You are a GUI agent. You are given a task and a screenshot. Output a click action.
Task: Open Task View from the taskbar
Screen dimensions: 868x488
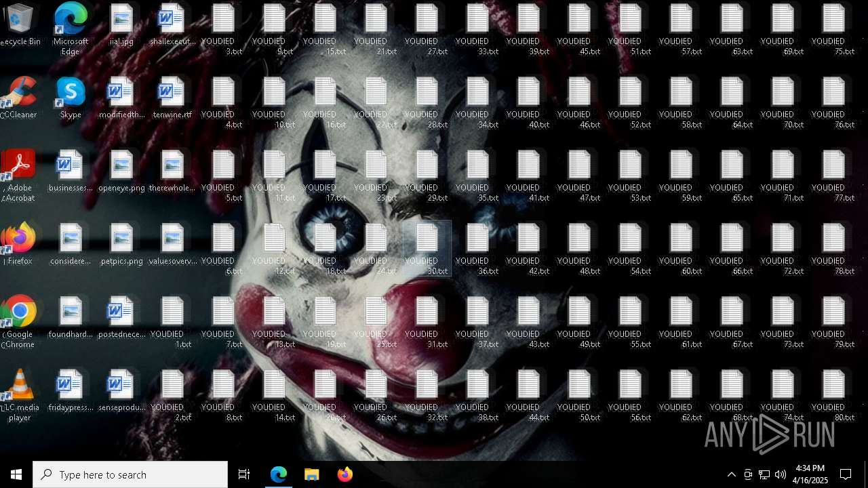(244, 474)
